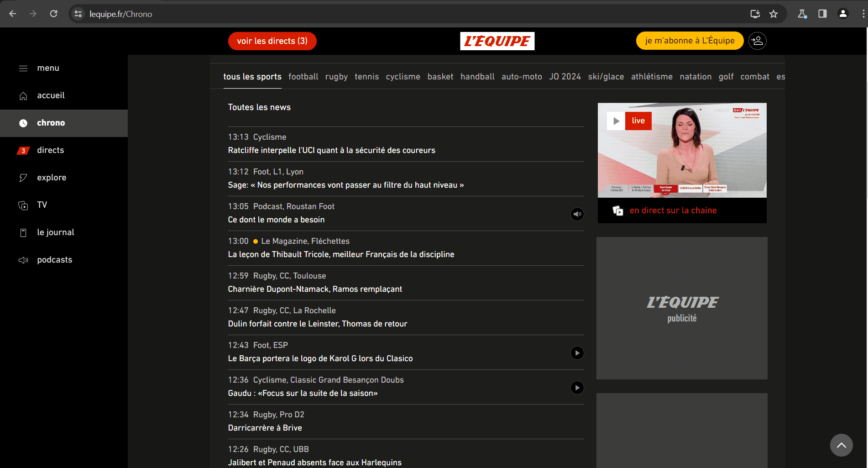Switch to the football tab
This screenshot has height=468, width=868.
[303, 77]
